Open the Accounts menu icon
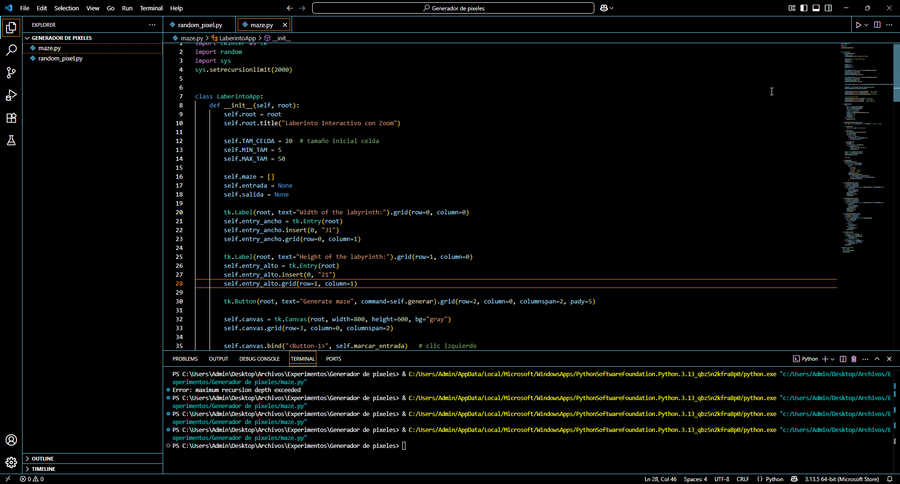Screen dimensions: 900x484 click(11, 440)
